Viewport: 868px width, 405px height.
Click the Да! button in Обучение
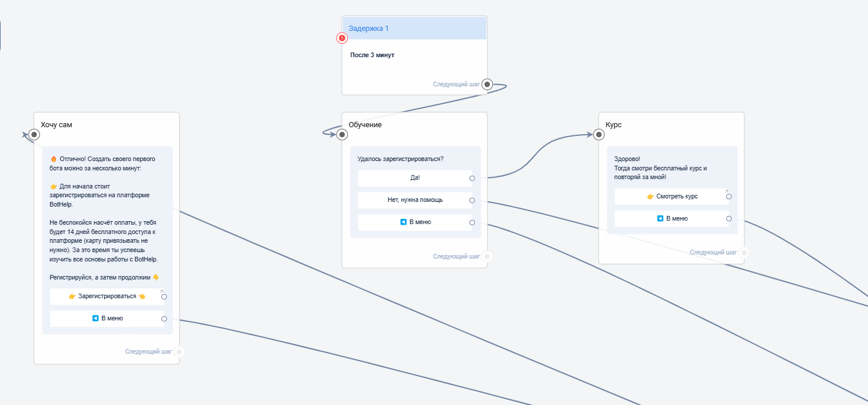pyautogui.click(x=414, y=178)
